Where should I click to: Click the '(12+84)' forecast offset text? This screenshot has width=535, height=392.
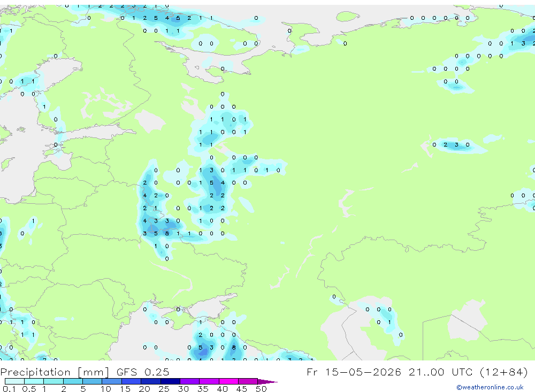click(x=503, y=372)
